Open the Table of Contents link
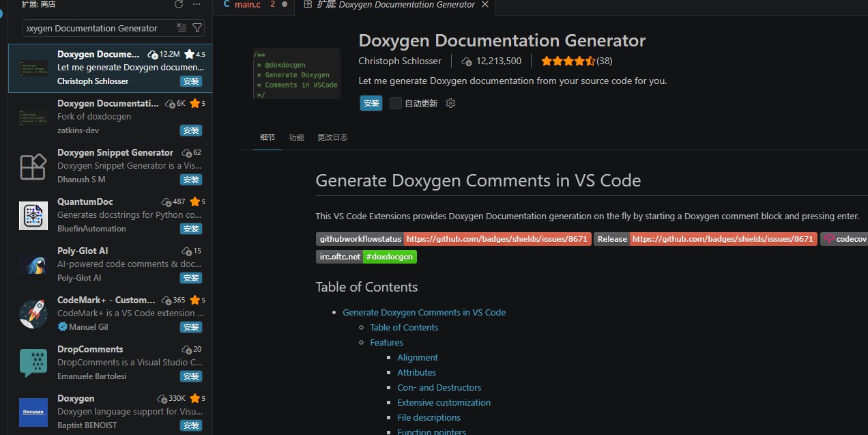 [x=404, y=327]
